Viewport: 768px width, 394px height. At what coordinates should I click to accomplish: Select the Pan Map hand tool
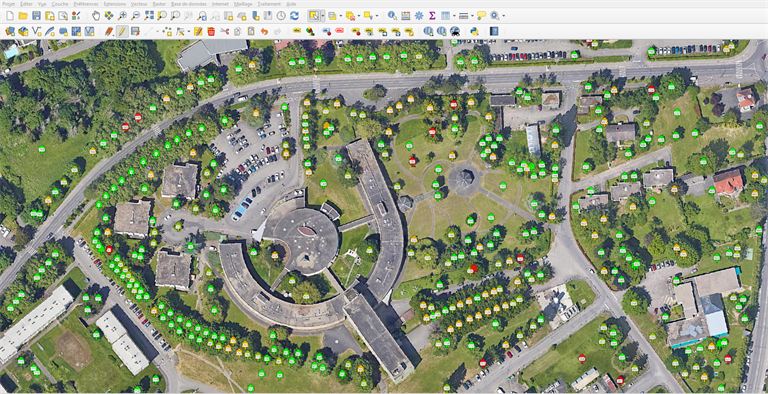click(x=96, y=16)
